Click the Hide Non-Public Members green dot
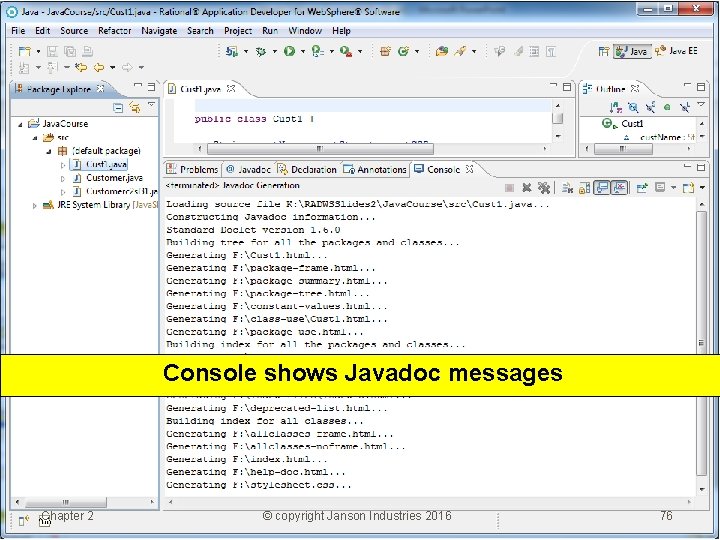Screen dimensions: 720x540 pyautogui.click(x=667, y=107)
